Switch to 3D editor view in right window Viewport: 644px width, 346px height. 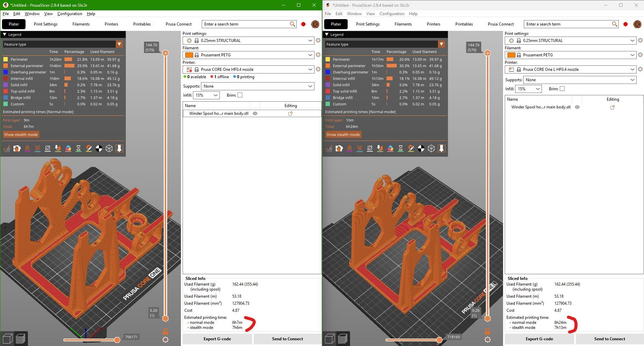(x=330, y=339)
